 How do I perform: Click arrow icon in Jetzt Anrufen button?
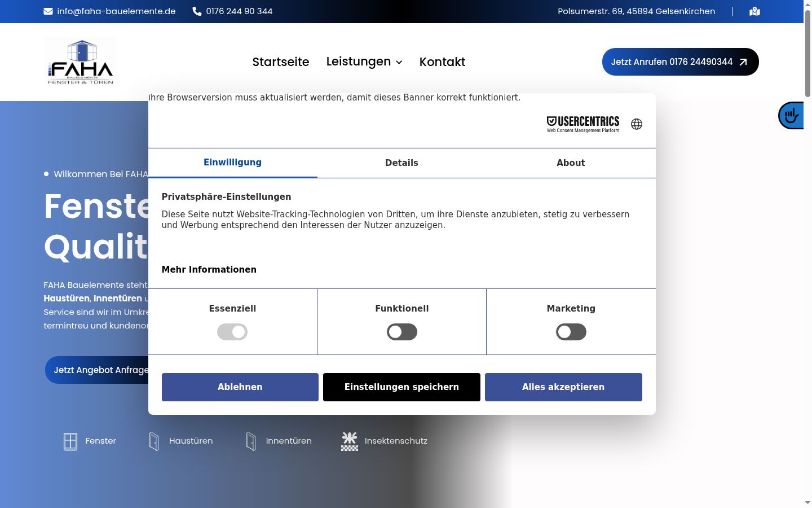pos(743,62)
